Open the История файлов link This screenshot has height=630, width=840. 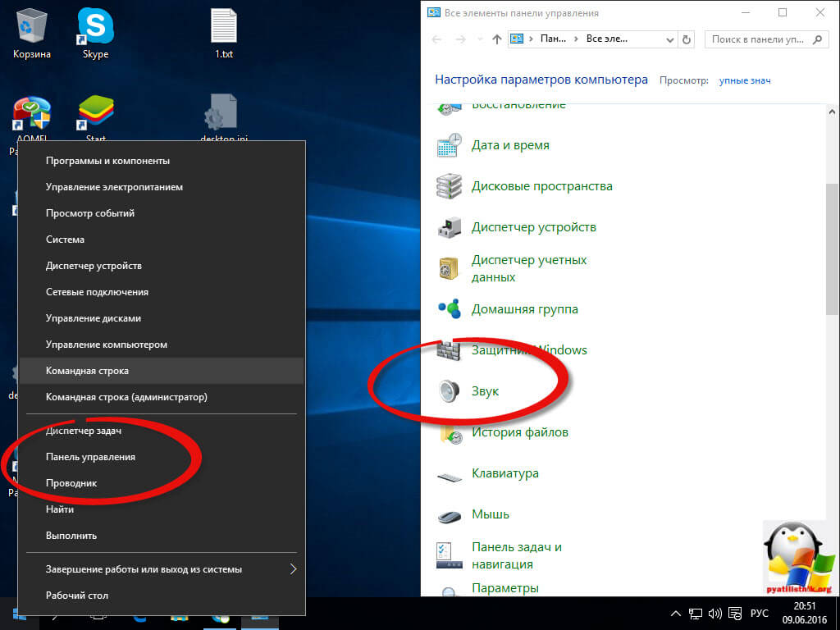519,432
